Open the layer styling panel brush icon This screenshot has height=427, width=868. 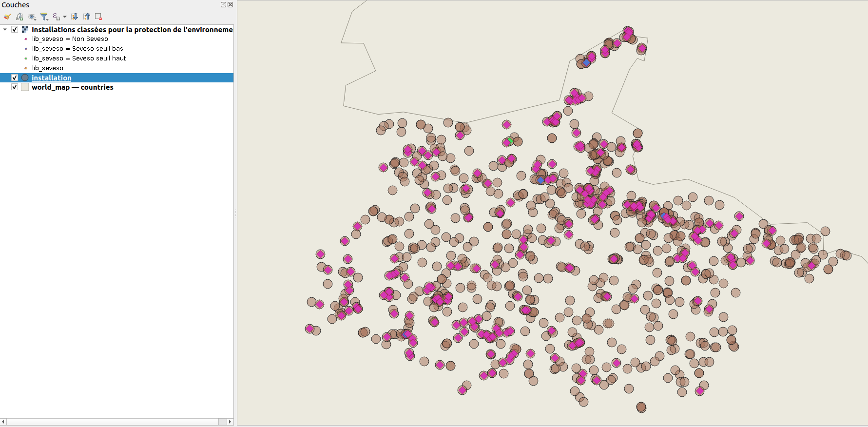coord(7,17)
